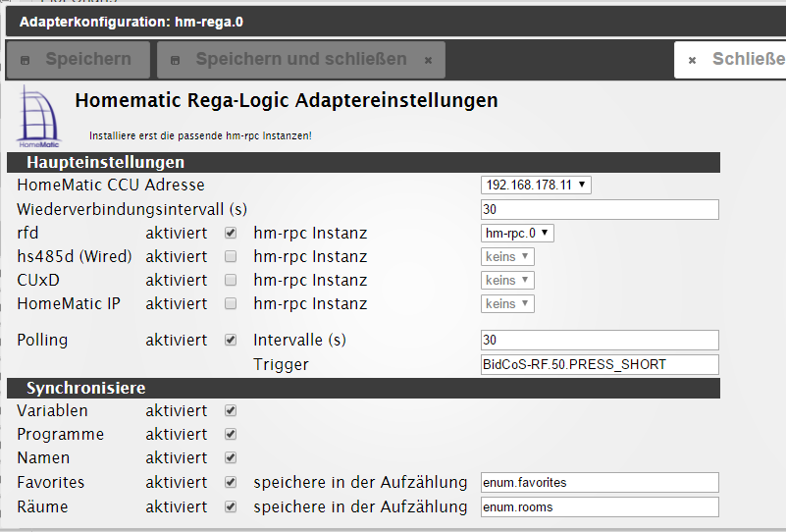Image resolution: width=786 pixels, height=532 pixels.
Task: Uncheck Variablen synchronization checkbox
Action: tap(231, 411)
